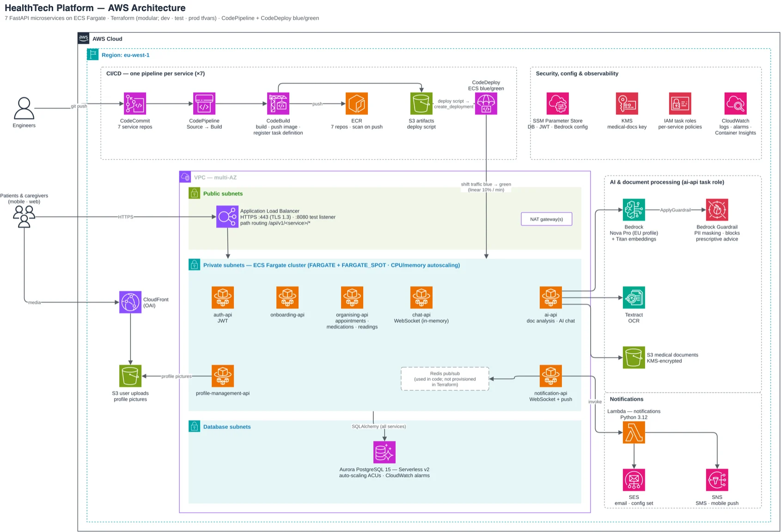
Task: Click the CodeBuild icon
Action: point(278,104)
